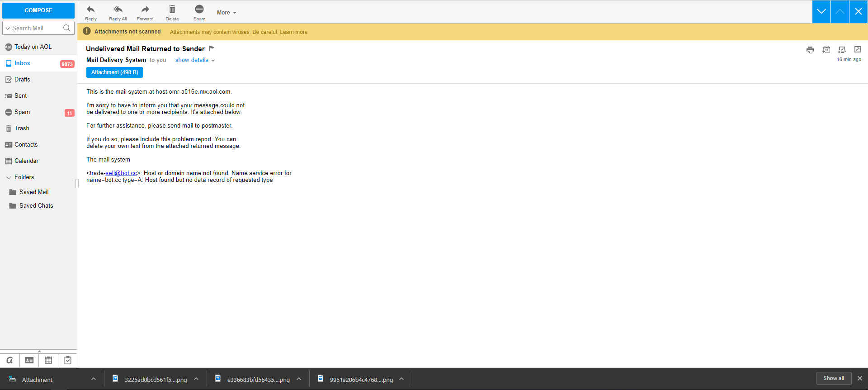Screen dimensions: 868x390
Task: Click the presentation-board icon near the timestamp
Action: click(x=842, y=50)
